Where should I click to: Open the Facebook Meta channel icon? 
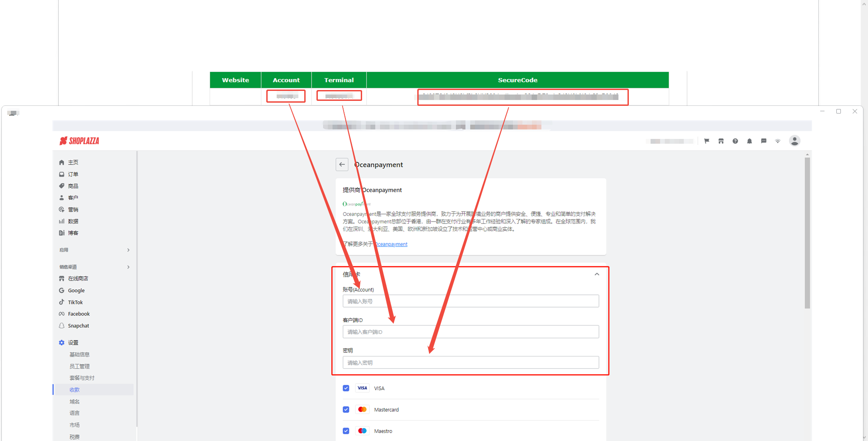point(61,314)
